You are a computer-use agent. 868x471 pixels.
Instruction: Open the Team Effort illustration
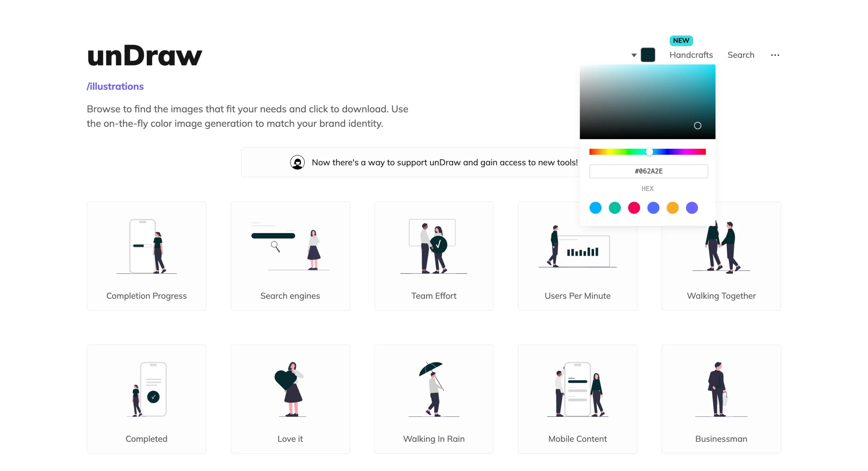click(x=434, y=256)
